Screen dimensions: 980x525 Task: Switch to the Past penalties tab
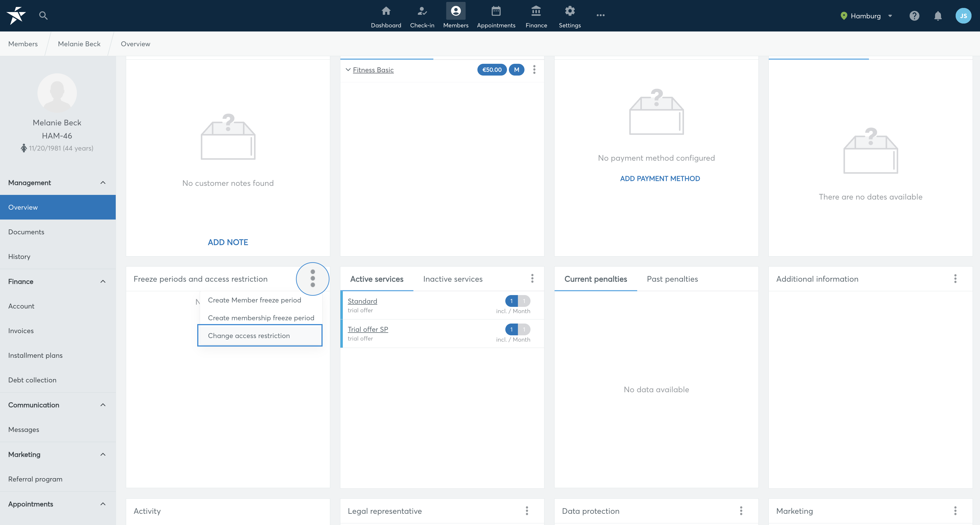point(672,279)
